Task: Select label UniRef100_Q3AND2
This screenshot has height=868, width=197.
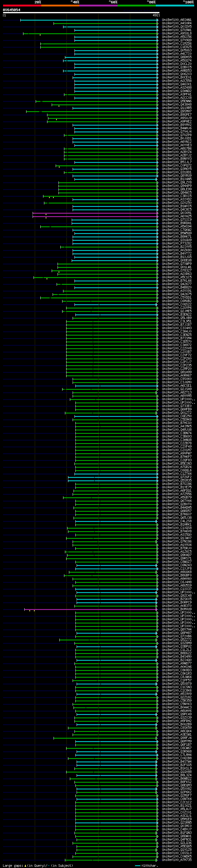Action: tap(176, 91)
